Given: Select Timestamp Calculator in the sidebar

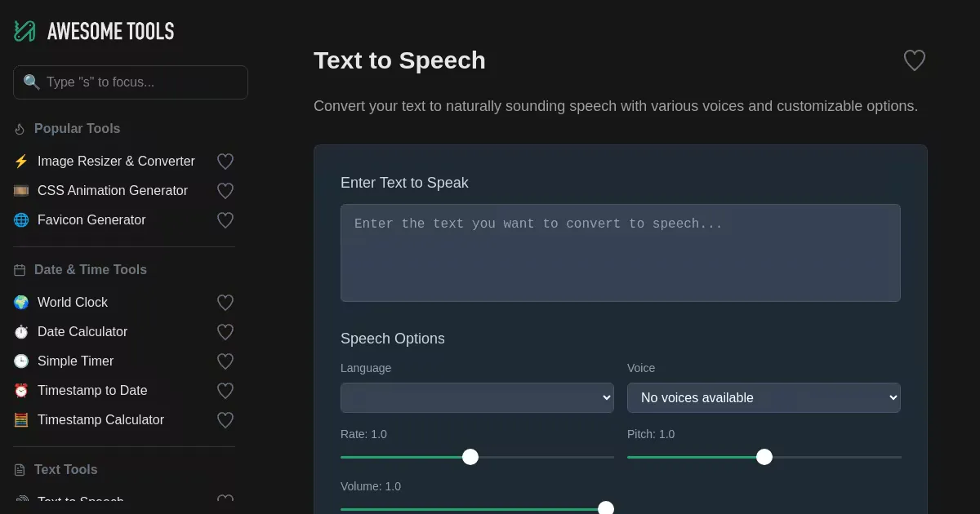Looking at the screenshot, I should (x=100, y=420).
